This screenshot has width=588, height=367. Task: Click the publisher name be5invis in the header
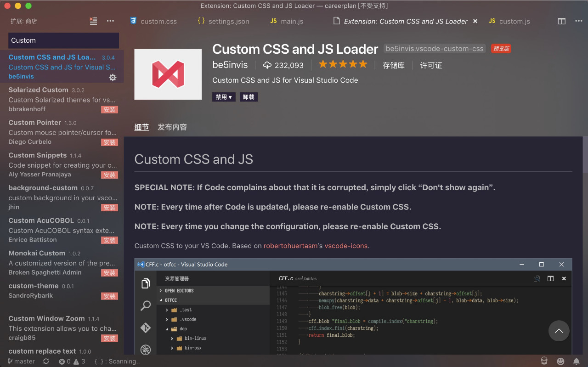pyautogui.click(x=230, y=65)
